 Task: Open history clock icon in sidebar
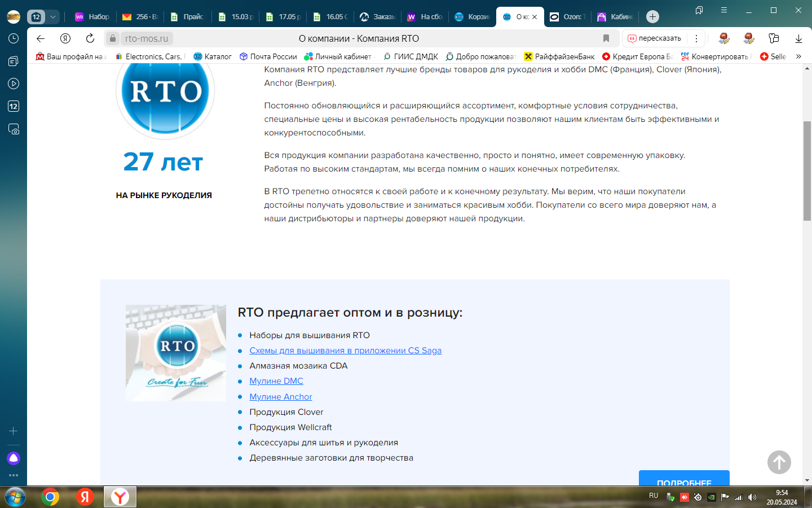tap(14, 38)
